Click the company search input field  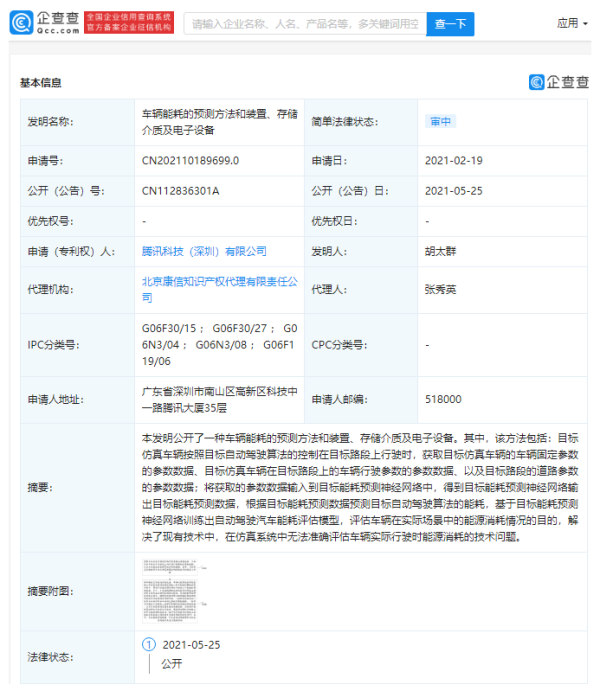click(x=303, y=23)
